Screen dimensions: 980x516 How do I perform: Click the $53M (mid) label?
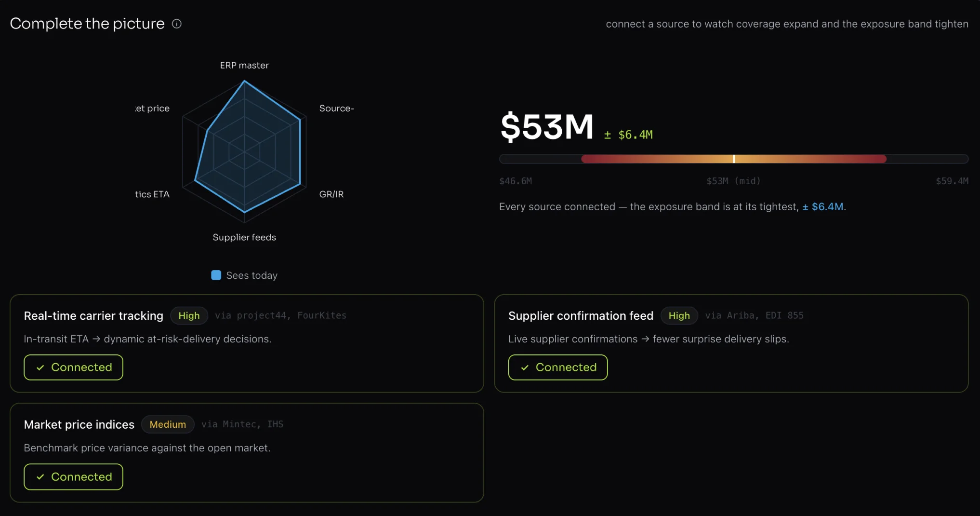tap(733, 181)
